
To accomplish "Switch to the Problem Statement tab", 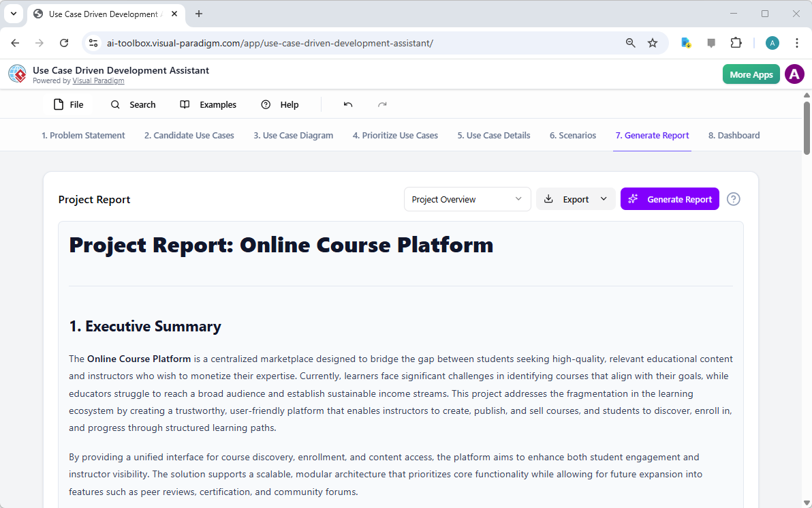I will (83, 135).
